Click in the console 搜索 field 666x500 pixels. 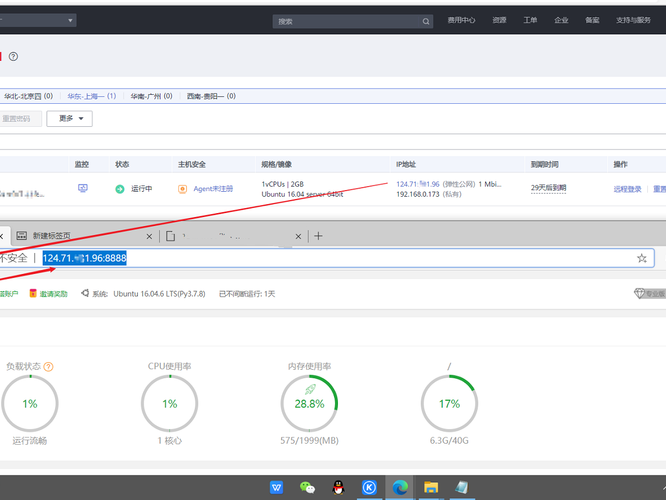pos(353,21)
